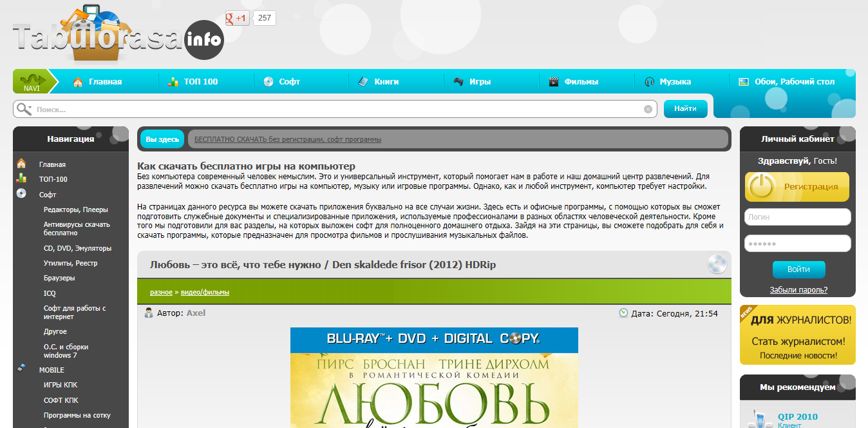Click the clapperboard icon beside Фильмы
Image resolution: width=868 pixels, height=428 pixels.
click(x=553, y=82)
